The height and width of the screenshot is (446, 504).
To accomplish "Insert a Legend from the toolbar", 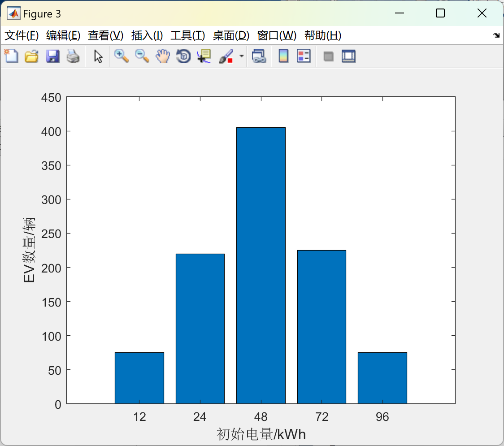I will tap(304, 56).
